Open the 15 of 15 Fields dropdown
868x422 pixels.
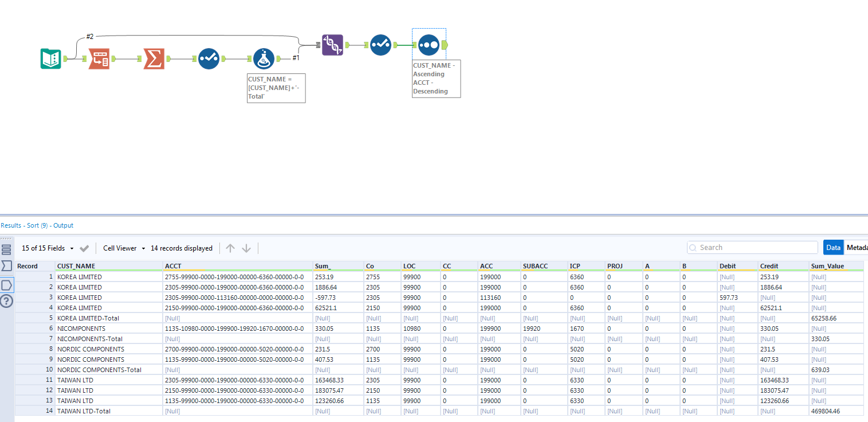pyautogui.click(x=48, y=248)
